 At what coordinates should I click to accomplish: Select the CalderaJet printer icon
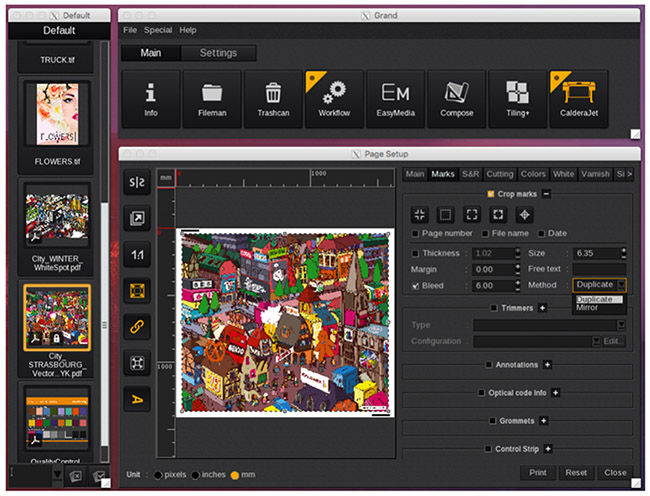(x=578, y=99)
